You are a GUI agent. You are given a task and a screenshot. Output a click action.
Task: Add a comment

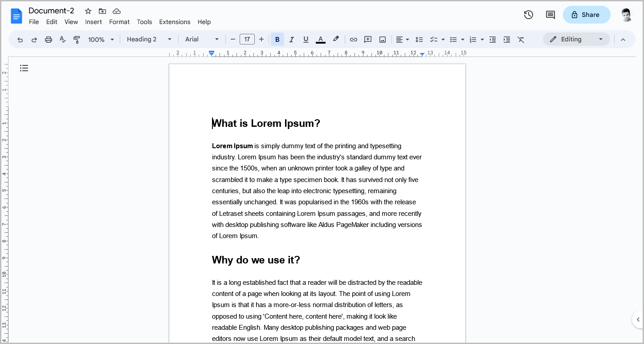pyautogui.click(x=367, y=39)
